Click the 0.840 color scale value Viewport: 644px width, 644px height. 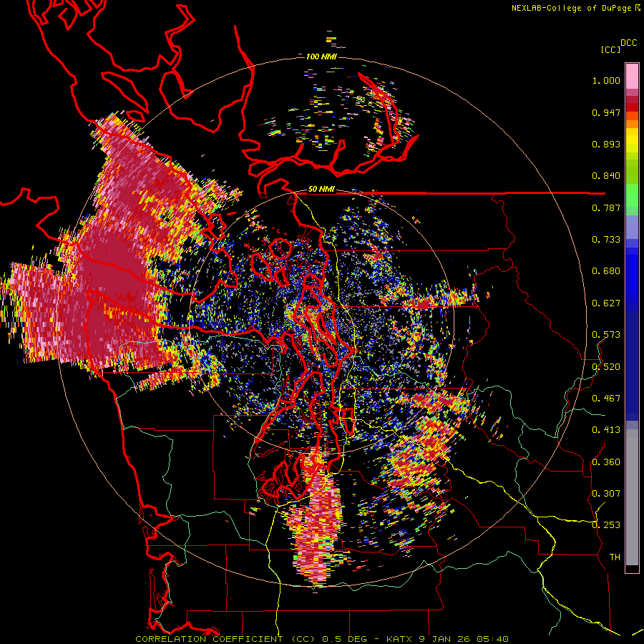606,176
